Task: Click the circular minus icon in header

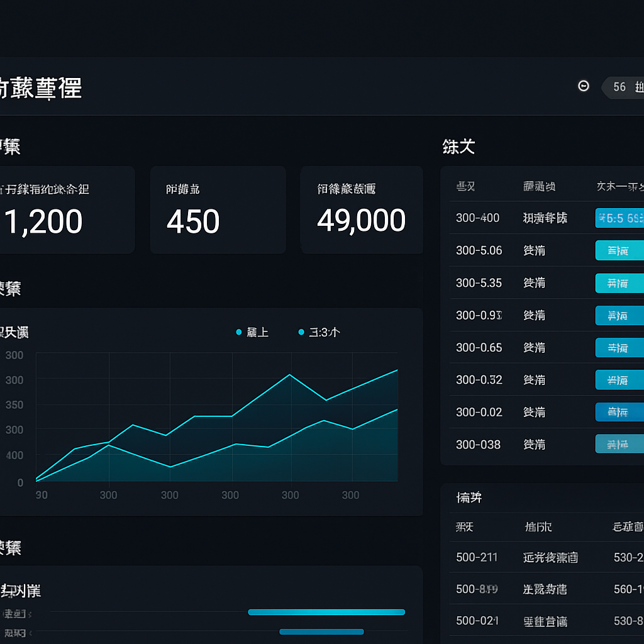Action: tap(583, 86)
